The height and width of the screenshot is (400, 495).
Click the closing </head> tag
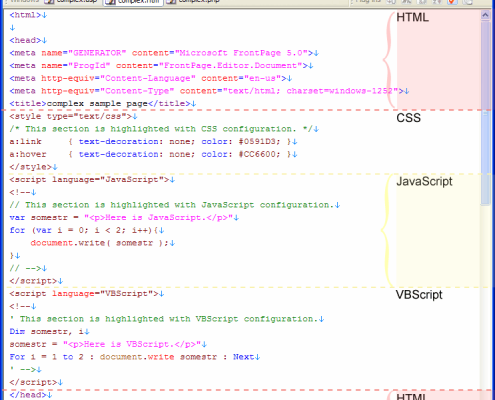click(x=28, y=395)
